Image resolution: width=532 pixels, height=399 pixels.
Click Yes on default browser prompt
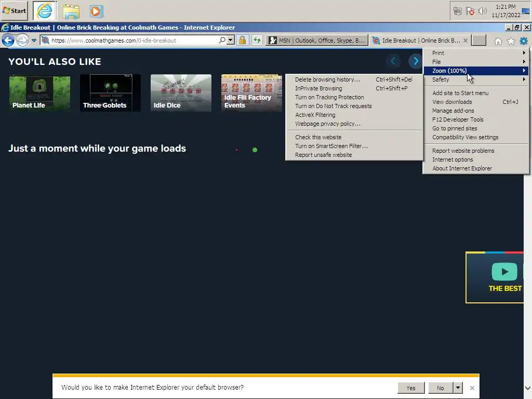coord(411,388)
